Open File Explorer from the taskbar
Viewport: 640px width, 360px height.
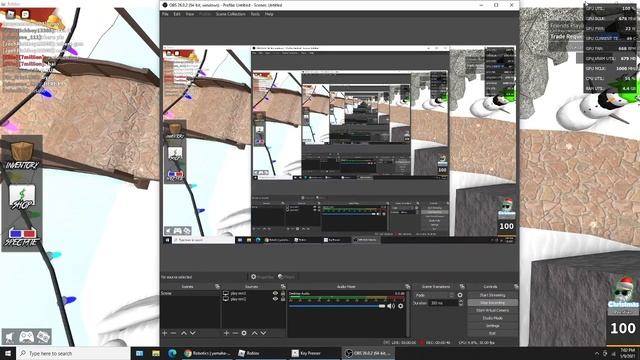click(x=156, y=353)
